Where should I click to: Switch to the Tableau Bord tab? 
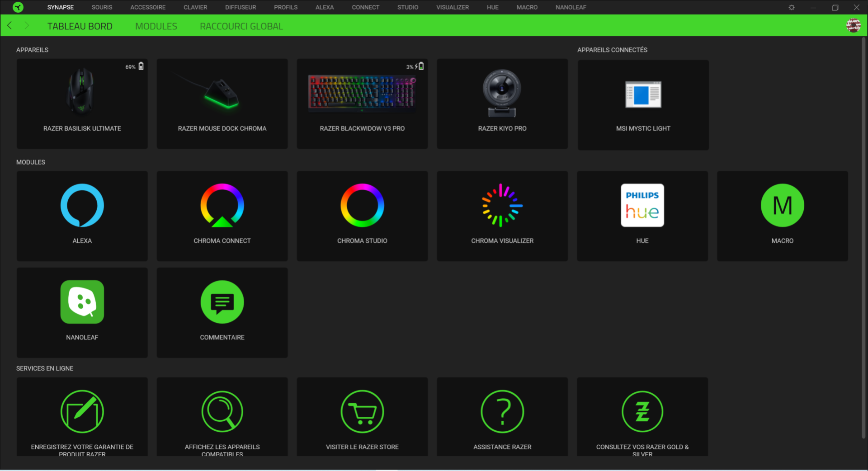[80, 26]
